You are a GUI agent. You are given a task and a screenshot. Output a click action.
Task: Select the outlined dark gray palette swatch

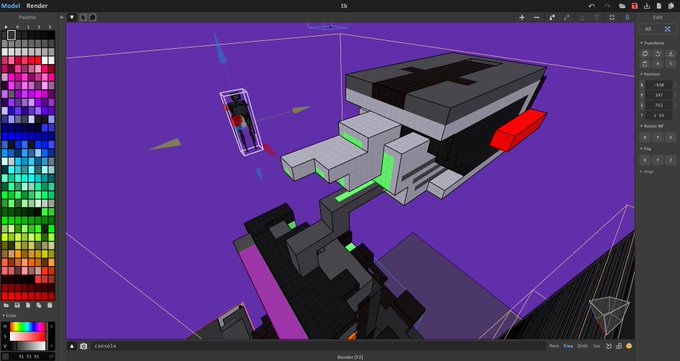(x=11, y=35)
